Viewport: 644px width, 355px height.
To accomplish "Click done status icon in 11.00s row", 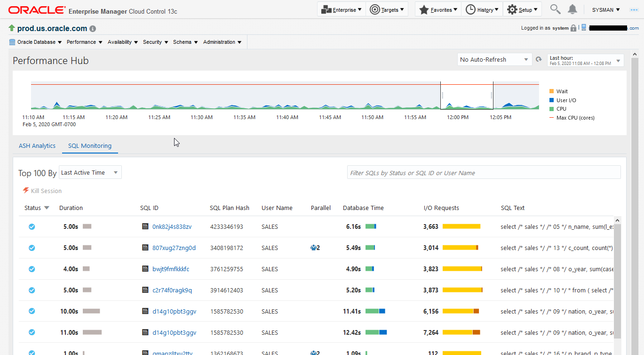I will pos(32,332).
